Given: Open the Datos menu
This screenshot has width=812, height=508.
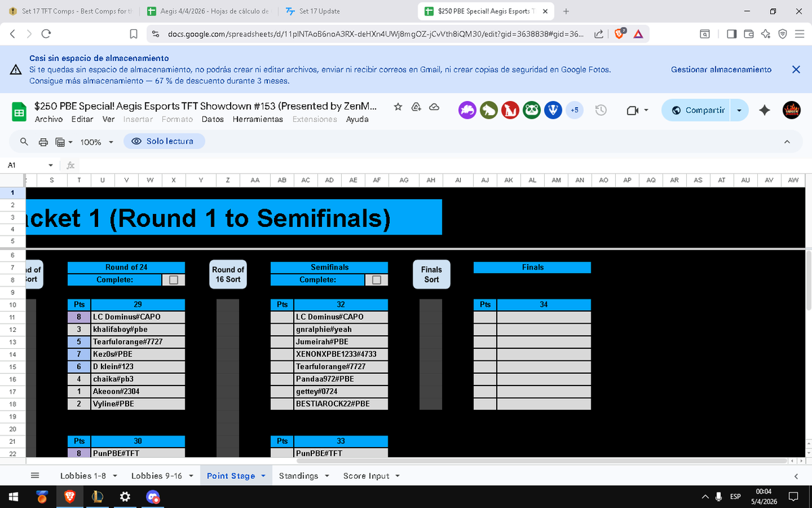Looking at the screenshot, I should coord(212,119).
